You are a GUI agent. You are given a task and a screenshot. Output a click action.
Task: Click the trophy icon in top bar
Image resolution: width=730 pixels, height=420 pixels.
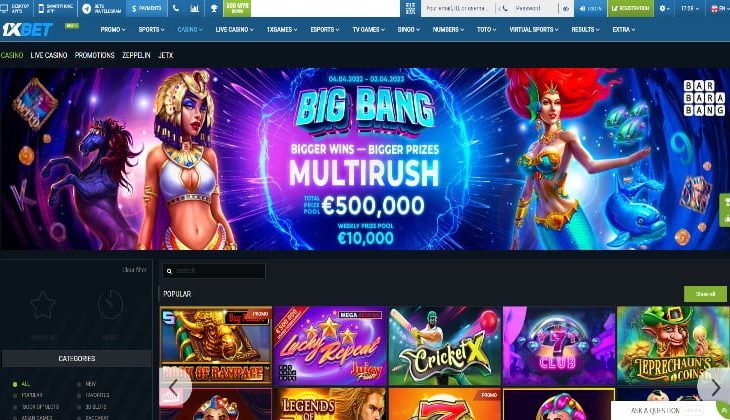pos(214,8)
